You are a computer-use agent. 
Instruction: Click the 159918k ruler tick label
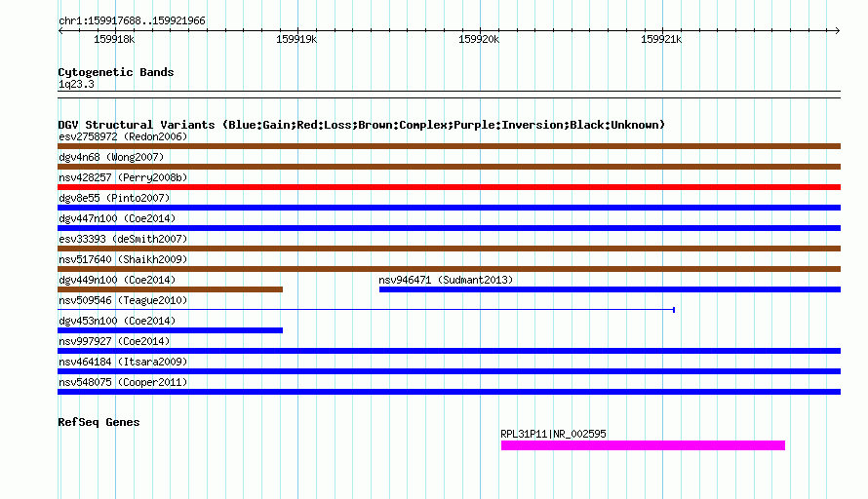(114, 39)
